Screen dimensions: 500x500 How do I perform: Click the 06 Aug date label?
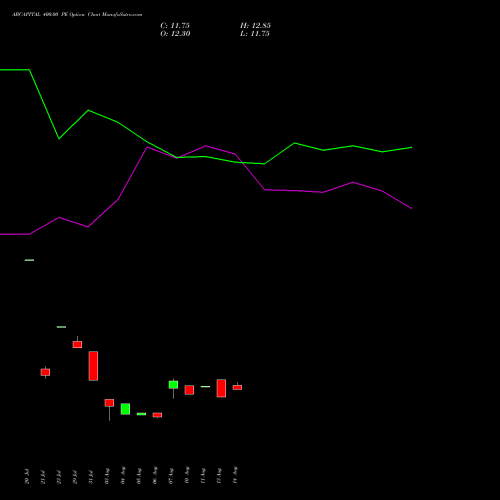pyautogui.click(x=155, y=476)
